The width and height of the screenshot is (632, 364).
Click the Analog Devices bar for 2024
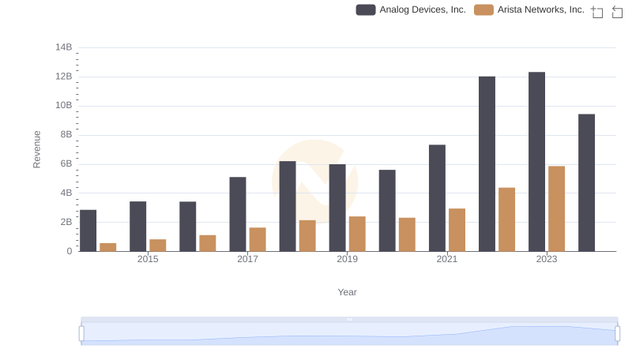coord(586,183)
